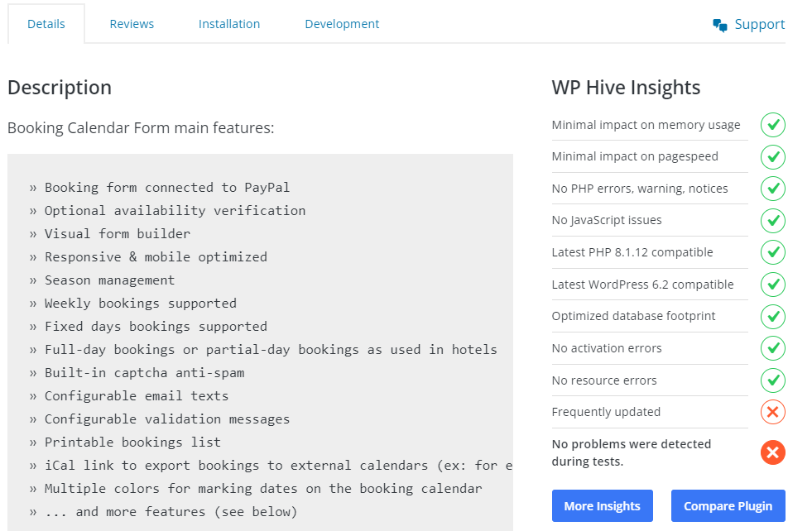This screenshot has width=812, height=531.
Task: Click 'Weekly bookings supported' line
Action: tap(133, 304)
